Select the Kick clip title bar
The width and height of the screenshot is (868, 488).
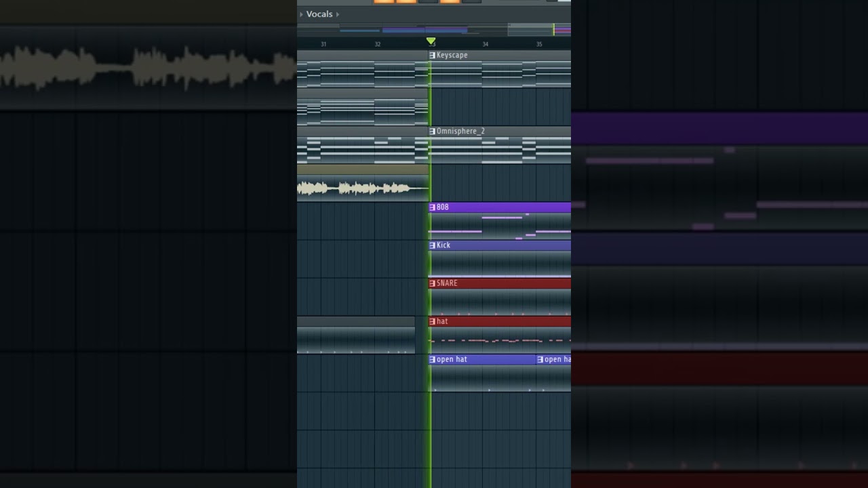point(500,245)
